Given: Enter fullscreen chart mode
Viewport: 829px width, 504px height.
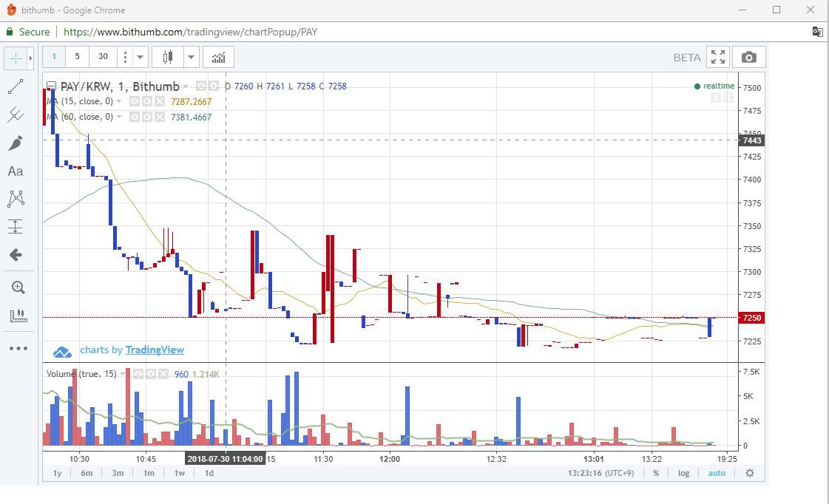Looking at the screenshot, I should coord(718,57).
